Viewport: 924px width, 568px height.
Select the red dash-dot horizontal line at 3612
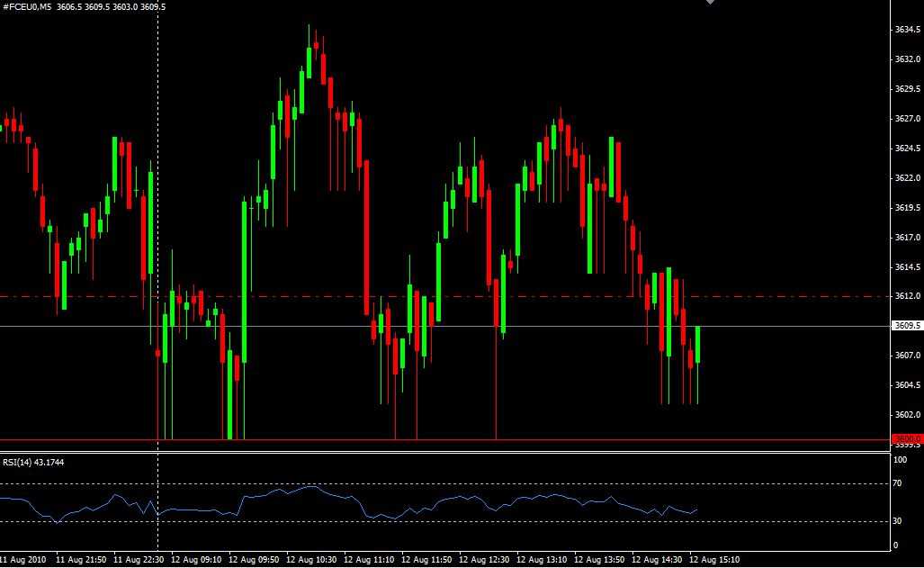(445, 296)
